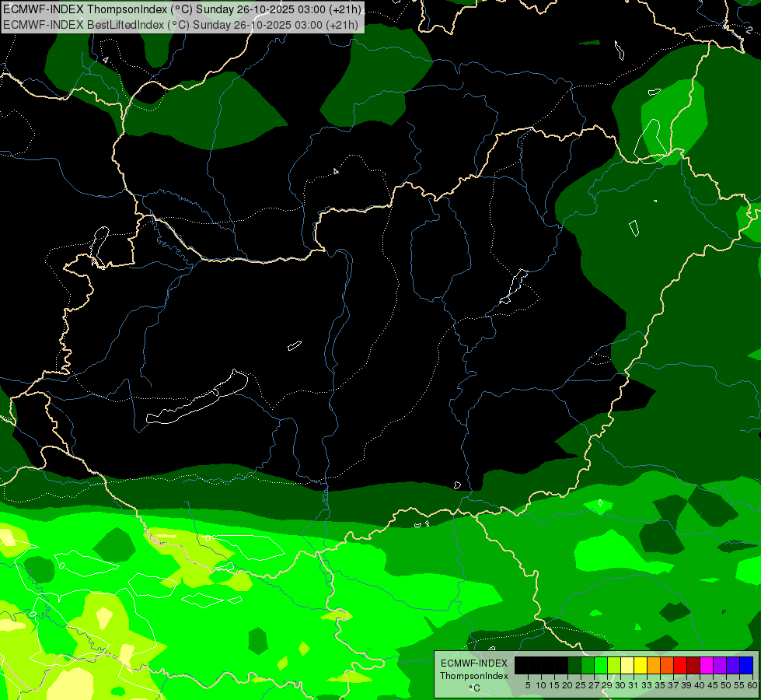Viewport: 761px width, 700px height.
Task: Click the legend scale value 60
Action: (752, 685)
